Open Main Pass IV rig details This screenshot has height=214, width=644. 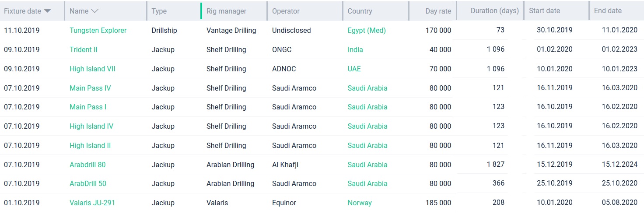click(x=90, y=88)
